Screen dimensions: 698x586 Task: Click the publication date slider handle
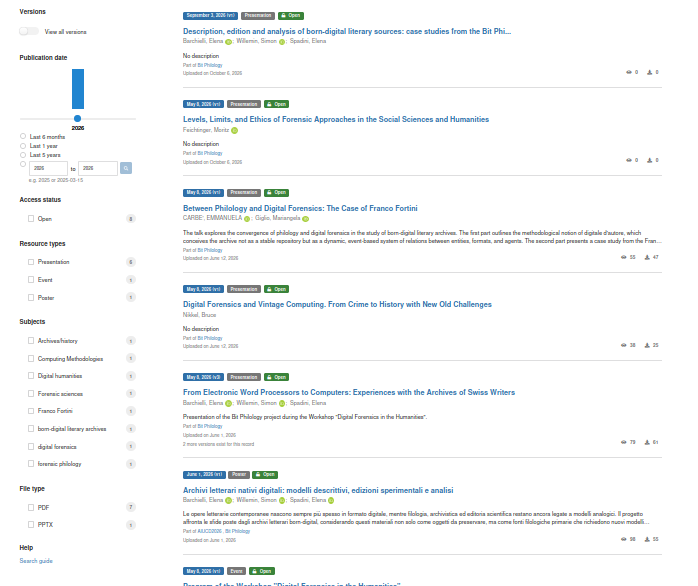77,118
